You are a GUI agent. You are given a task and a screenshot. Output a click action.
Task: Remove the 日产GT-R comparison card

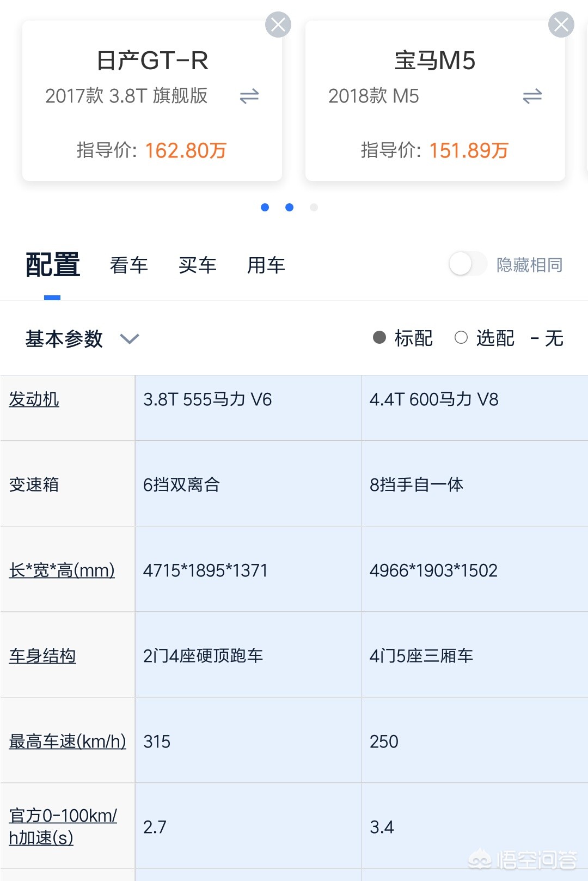click(x=278, y=25)
